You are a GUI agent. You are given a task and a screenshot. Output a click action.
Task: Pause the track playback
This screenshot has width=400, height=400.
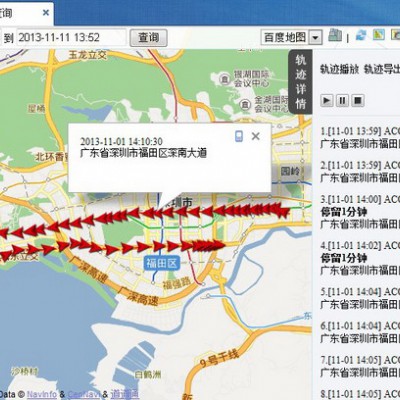[342, 100]
